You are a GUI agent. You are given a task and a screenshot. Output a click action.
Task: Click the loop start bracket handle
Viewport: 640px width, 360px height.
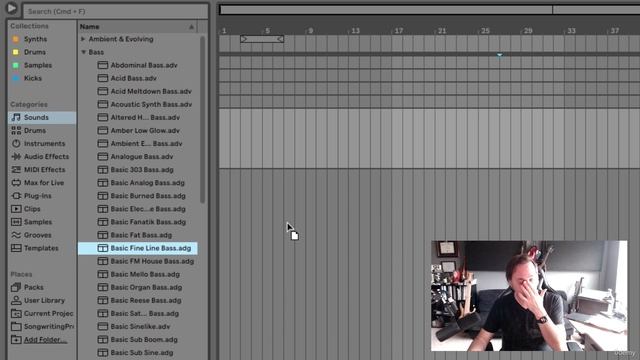[244, 39]
